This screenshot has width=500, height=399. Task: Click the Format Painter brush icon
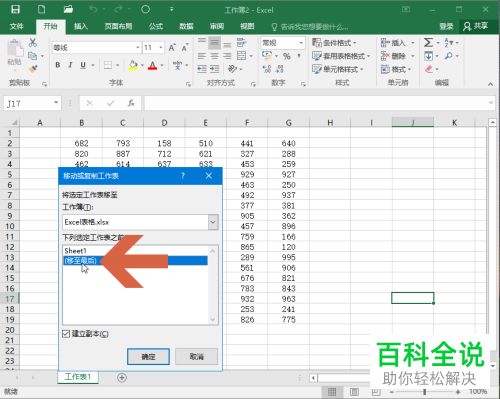click(33, 69)
